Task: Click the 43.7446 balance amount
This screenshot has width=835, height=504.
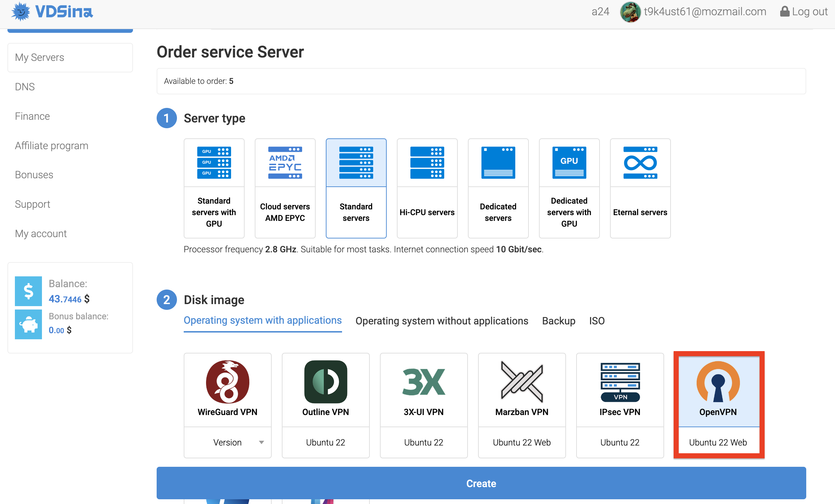Action: tap(65, 299)
